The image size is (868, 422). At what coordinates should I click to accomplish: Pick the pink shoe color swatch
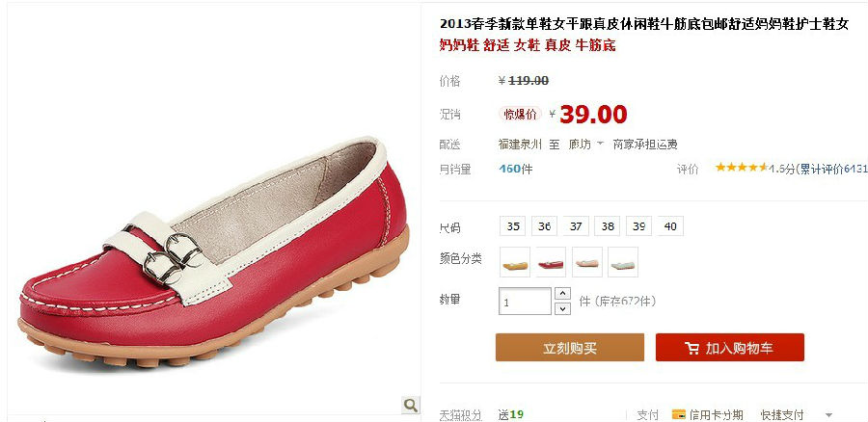[586, 262]
